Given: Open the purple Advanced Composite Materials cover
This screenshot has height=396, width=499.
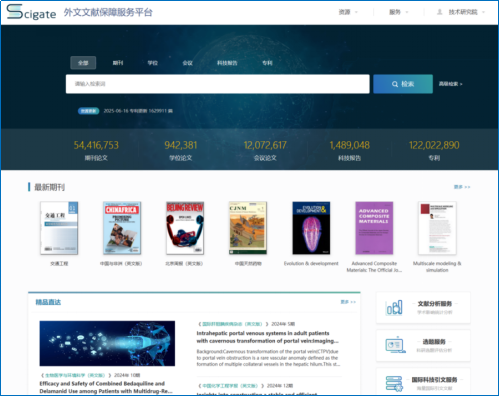Looking at the screenshot, I should 374,228.
